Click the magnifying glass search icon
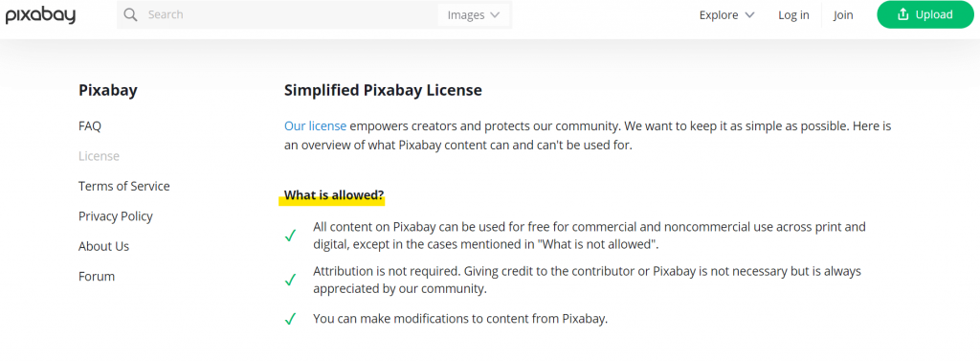 point(130,15)
